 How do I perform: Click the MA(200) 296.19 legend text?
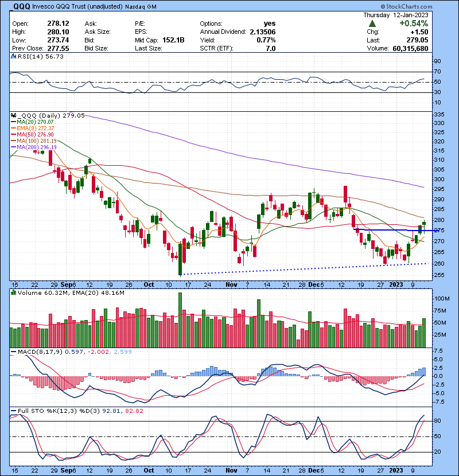pyautogui.click(x=37, y=147)
